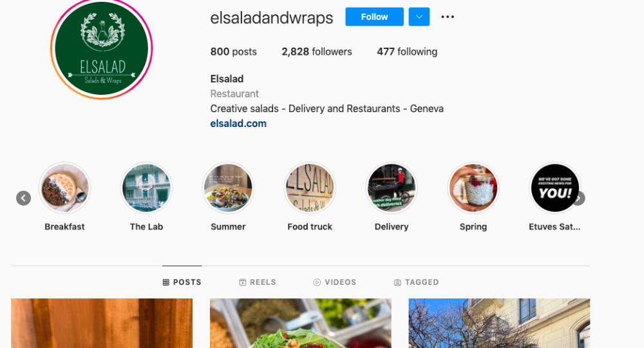Select the Tagged tab
This screenshot has width=644, height=348.
(x=417, y=282)
